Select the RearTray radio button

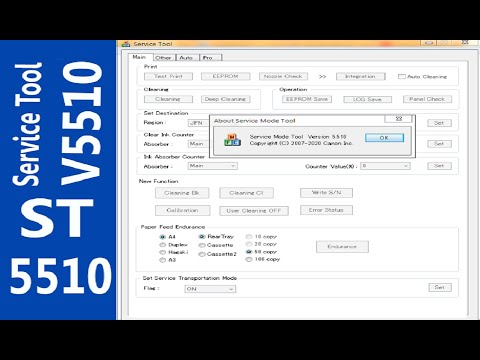202,237
